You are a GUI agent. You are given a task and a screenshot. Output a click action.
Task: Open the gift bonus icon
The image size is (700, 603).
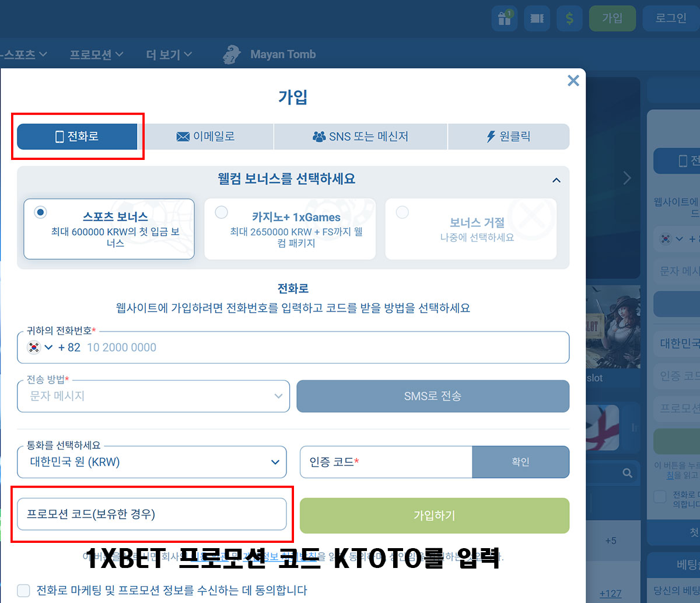coord(505,18)
